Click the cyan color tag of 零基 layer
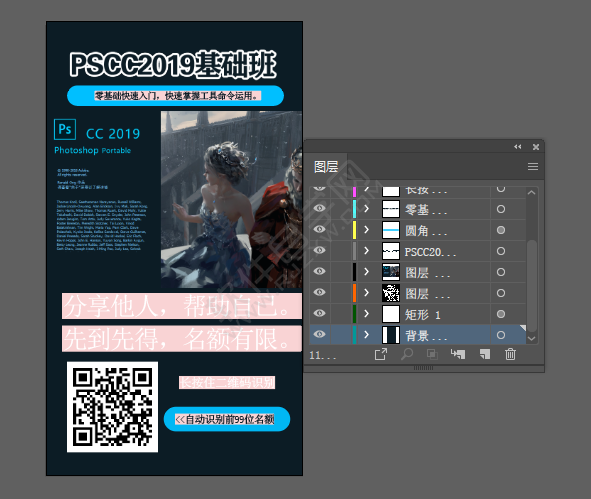Image resolution: width=591 pixels, height=499 pixels. click(354, 209)
